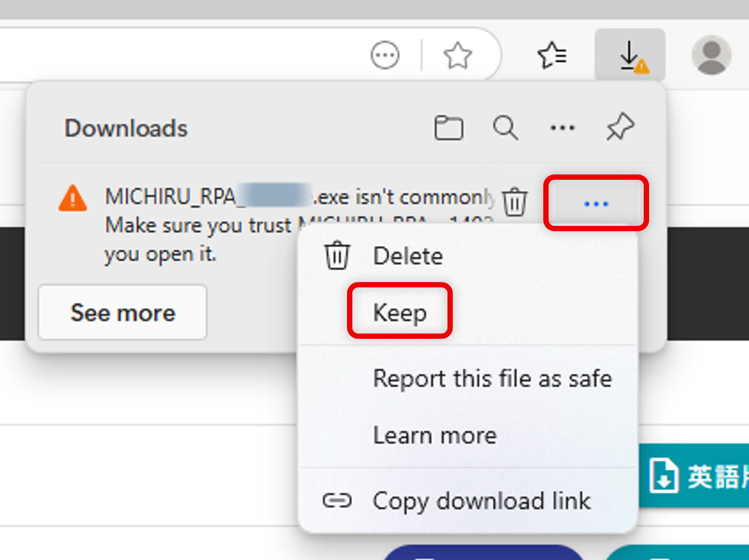Viewport: 749px width, 560px height.
Task: Open downloads folder from Downloads panel header
Action: 449,128
